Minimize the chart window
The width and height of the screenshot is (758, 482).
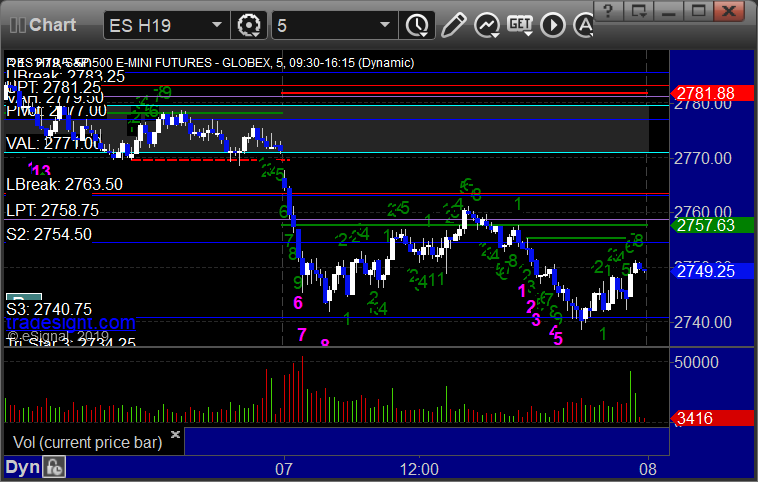pyautogui.click(x=668, y=11)
